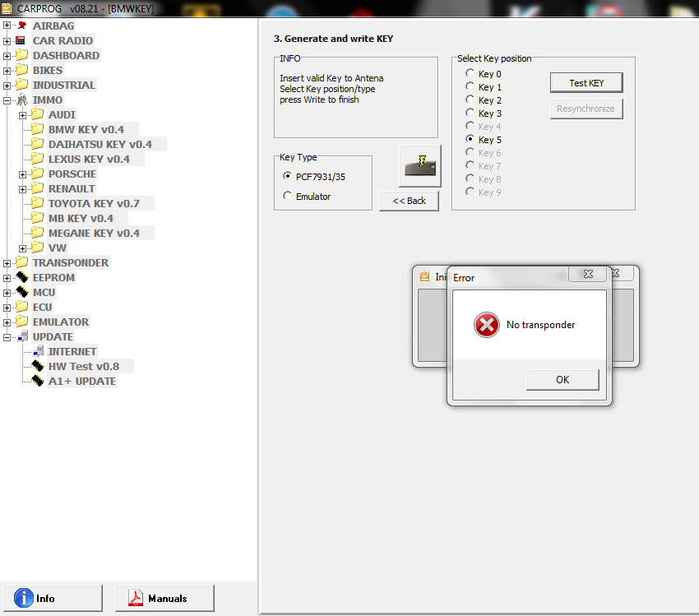Expand the RENAULT subfolder
699x616 pixels.
pos(22,189)
